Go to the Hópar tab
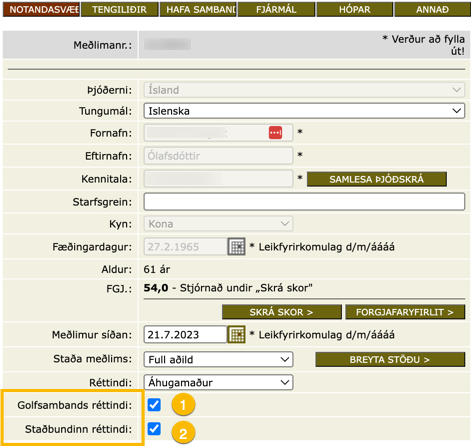 click(x=355, y=9)
